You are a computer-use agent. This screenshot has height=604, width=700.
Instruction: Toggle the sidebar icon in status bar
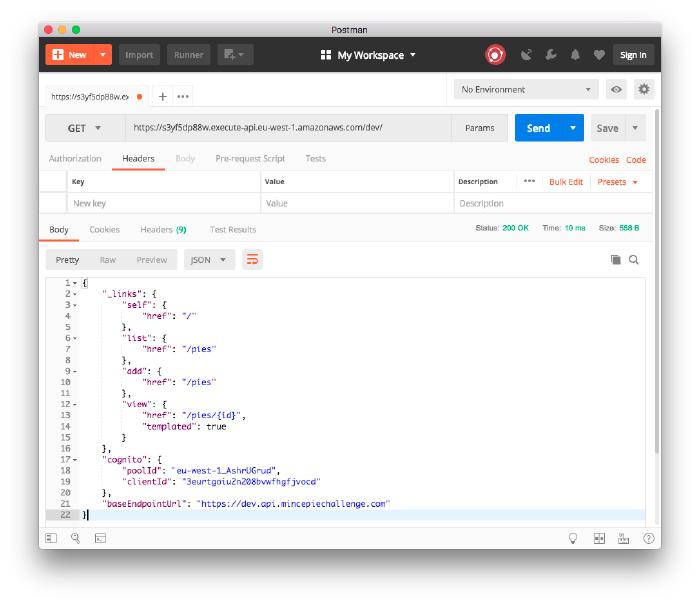click(x=51, y=538)
